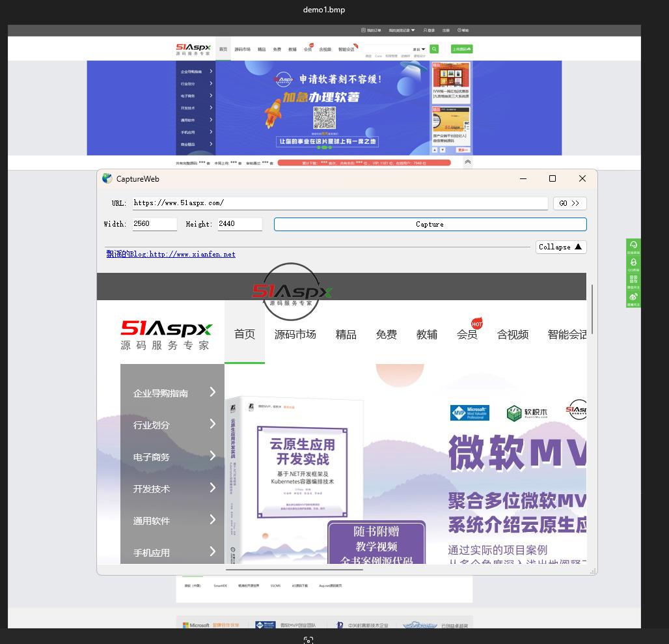
Task: Expand 电子商务 chevron in CaptureWeb preview
Action: (212, 456)
